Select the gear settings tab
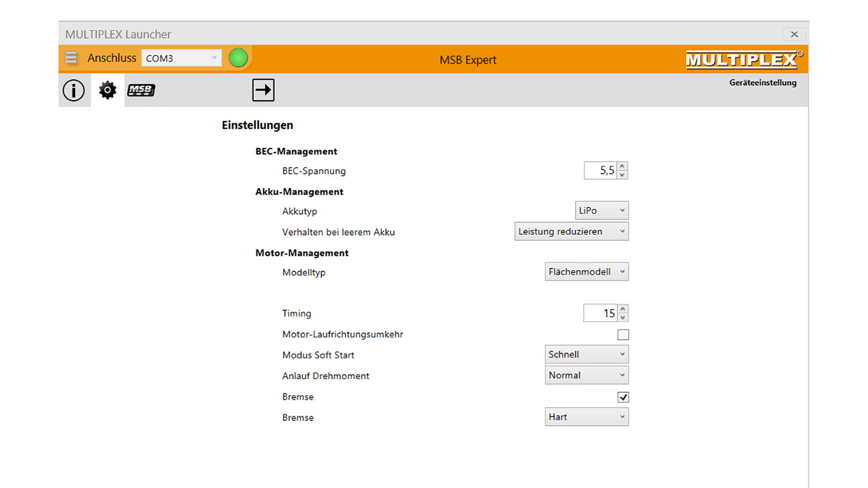Screen dimensions: 868x488 pos(107,90)
